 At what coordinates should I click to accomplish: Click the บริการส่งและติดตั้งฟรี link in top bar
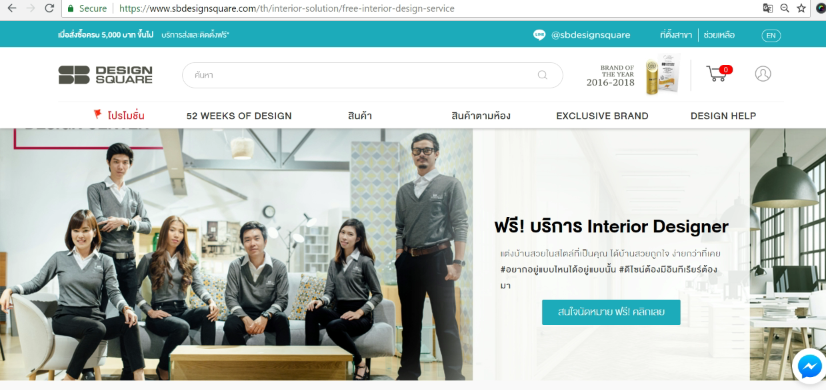click(195, 35)
